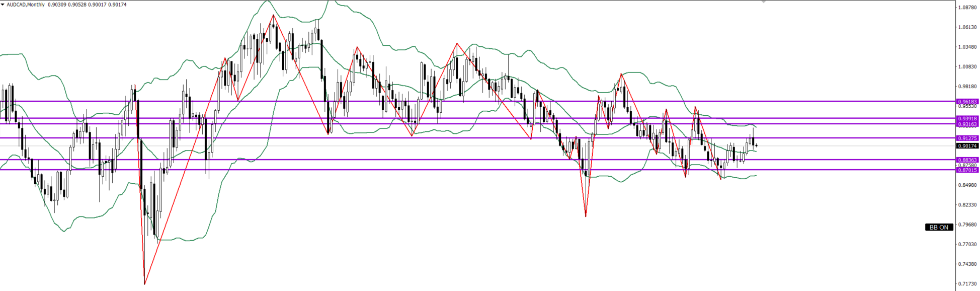Click the AUDCAD,Monthly chart title

(x=25, y=5)
